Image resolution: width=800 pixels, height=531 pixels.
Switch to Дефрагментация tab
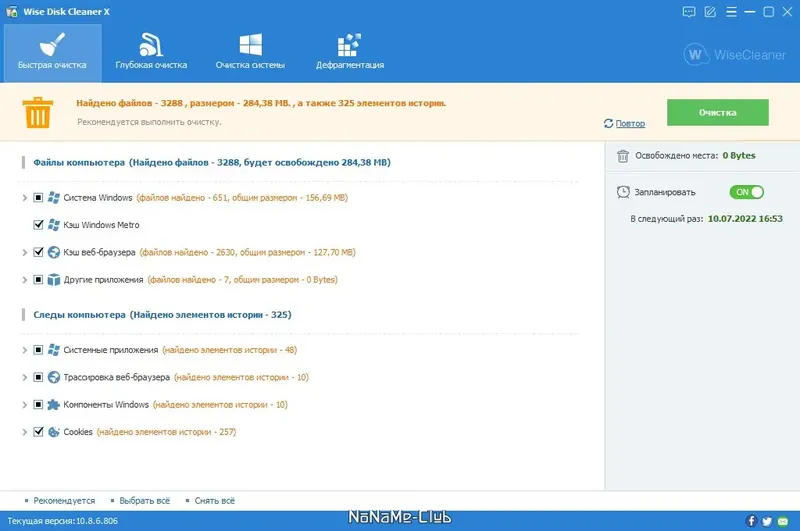[x=350, y=53]
